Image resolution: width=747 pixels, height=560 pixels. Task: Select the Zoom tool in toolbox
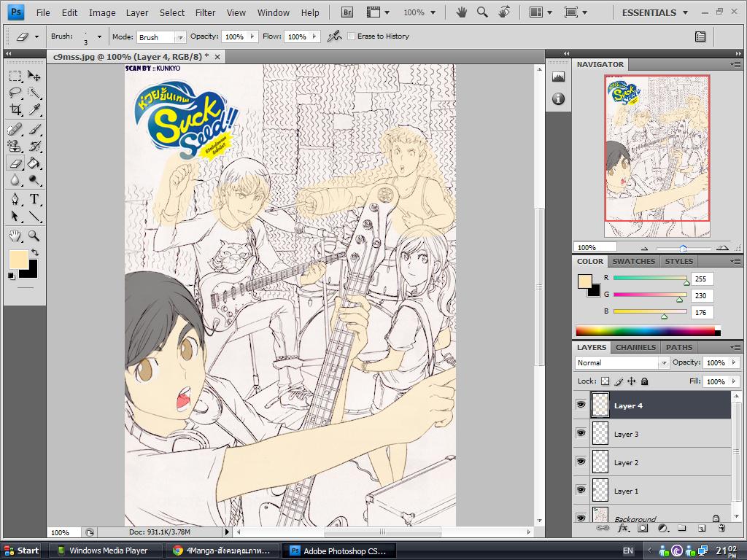point(34,236)
